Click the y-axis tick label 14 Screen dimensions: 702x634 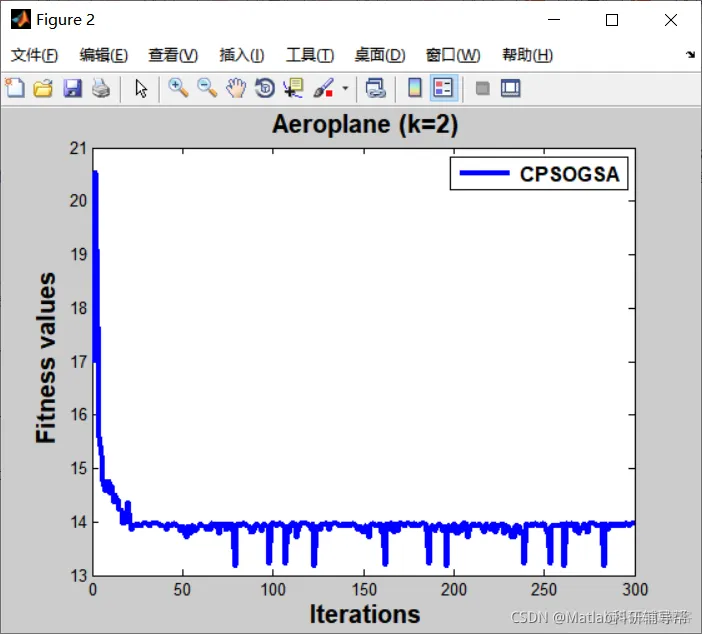[78, 523]
